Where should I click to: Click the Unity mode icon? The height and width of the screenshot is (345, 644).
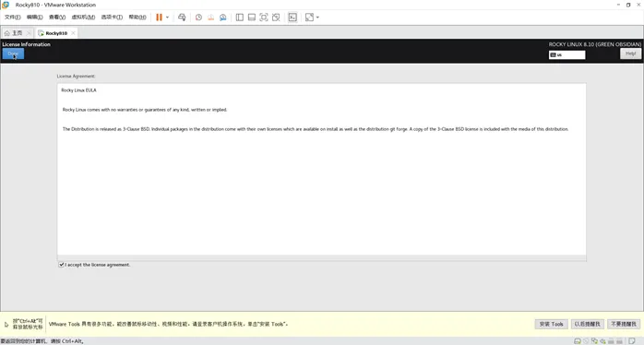[276, 18]
